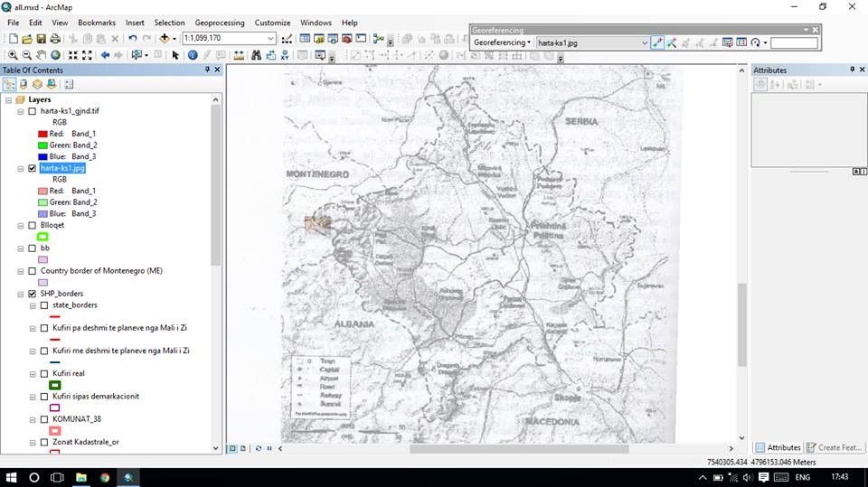Screen dimensions: 868x487
Task: Click the Add Data button
Action: coord(165,39)
